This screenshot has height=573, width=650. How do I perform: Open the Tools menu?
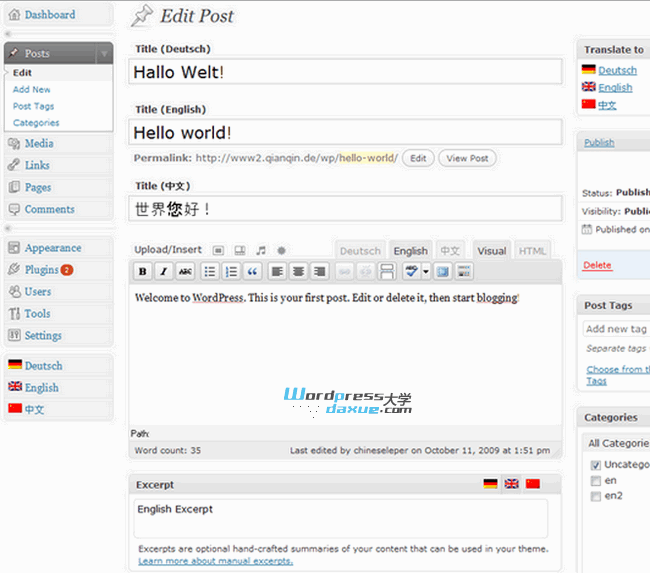click(x=37, y=313)
